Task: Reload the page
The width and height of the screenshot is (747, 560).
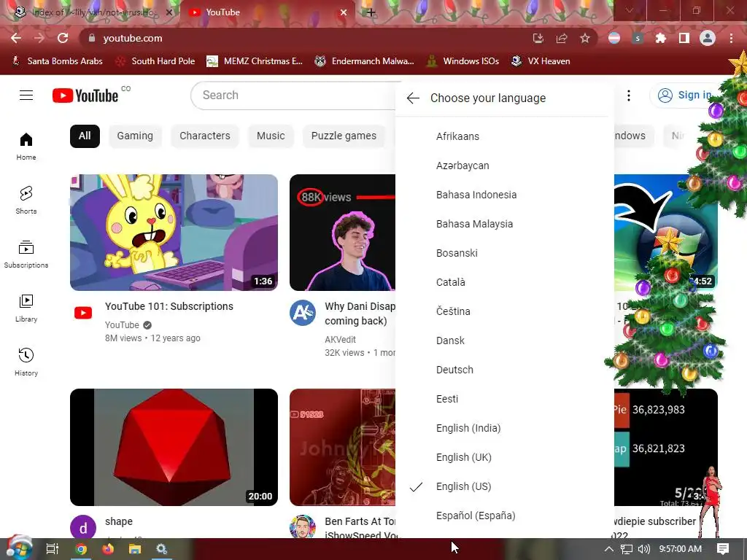Action: (63, 38)
